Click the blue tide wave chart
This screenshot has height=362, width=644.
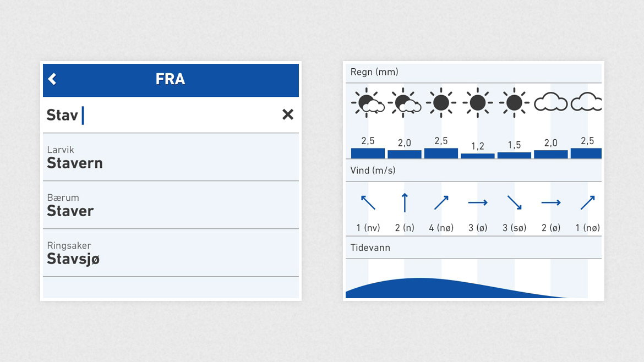pyautogui.click(x=452, y=288)
